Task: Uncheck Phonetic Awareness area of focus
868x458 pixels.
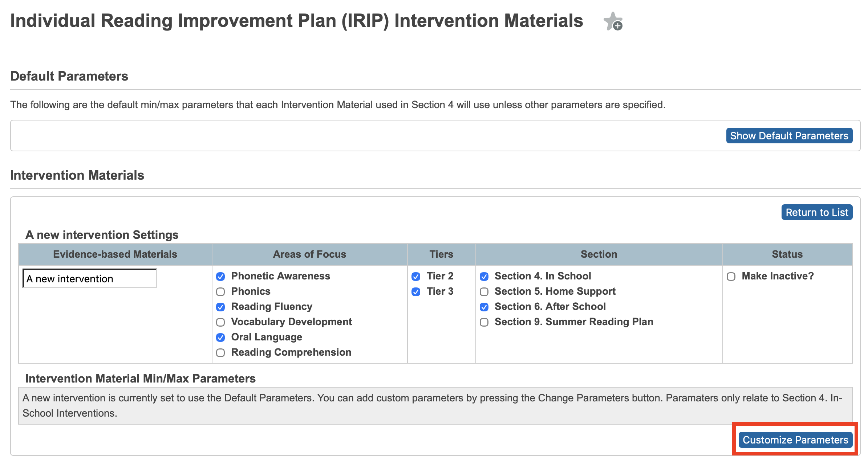Action: coord(220,276)
